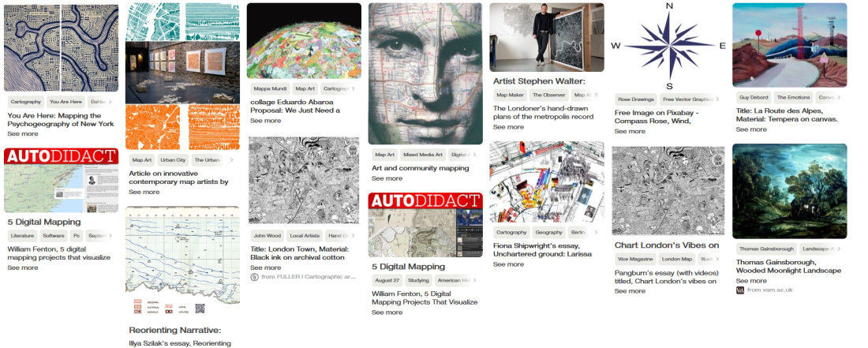The width and height of the screenshot is (868, 348).
Task: Choose the Vice Magazine tag
Action: point(634,259)
